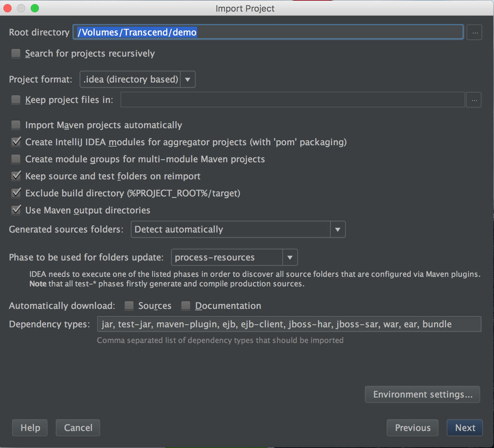Viewport: 494px width, 448px height.
Task: Uncheck Use Maven output directories
Action: [x=16, y=210]
